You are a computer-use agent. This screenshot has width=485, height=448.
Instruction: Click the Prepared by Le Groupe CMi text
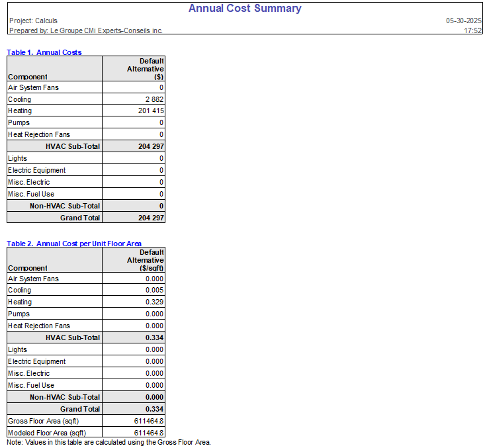[86, 30]
